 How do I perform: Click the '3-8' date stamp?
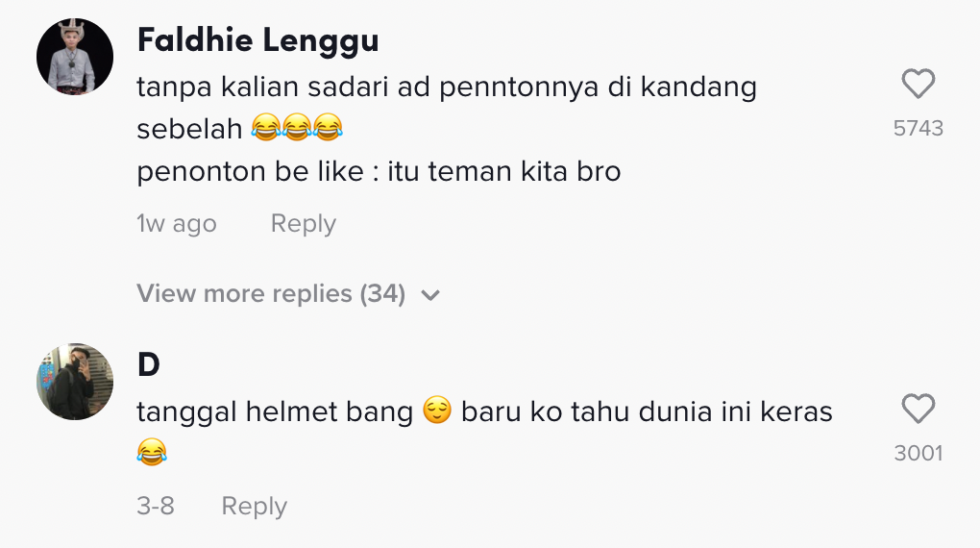click(x=156, y=507)
